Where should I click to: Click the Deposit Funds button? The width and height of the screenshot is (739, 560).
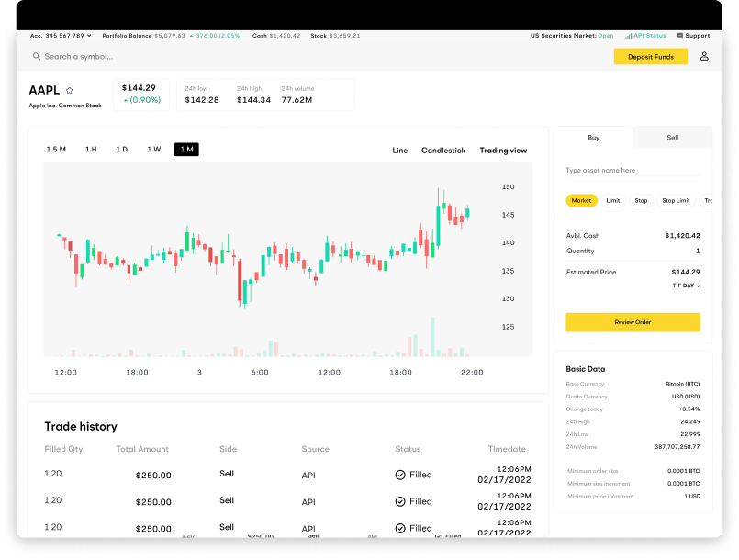coord(651,56)
